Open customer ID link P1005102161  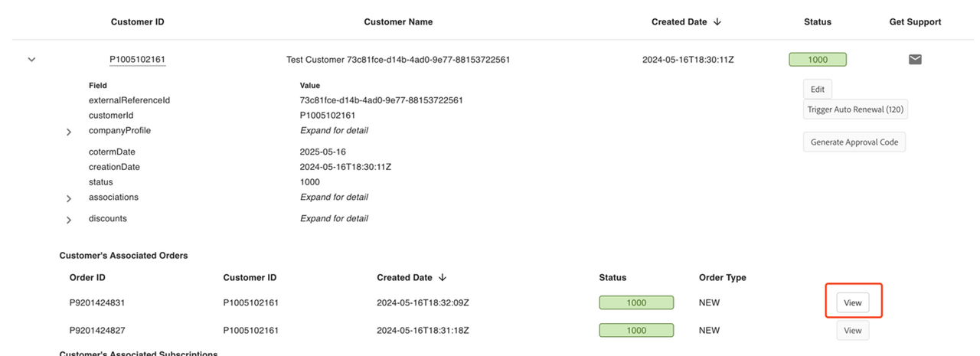138,59
